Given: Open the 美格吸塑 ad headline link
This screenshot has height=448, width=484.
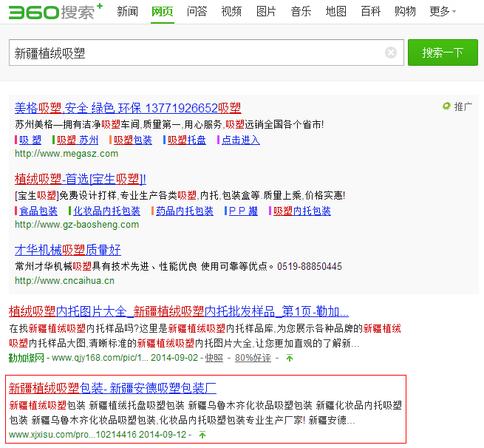Looking at the screenshot, I should 128,108.
